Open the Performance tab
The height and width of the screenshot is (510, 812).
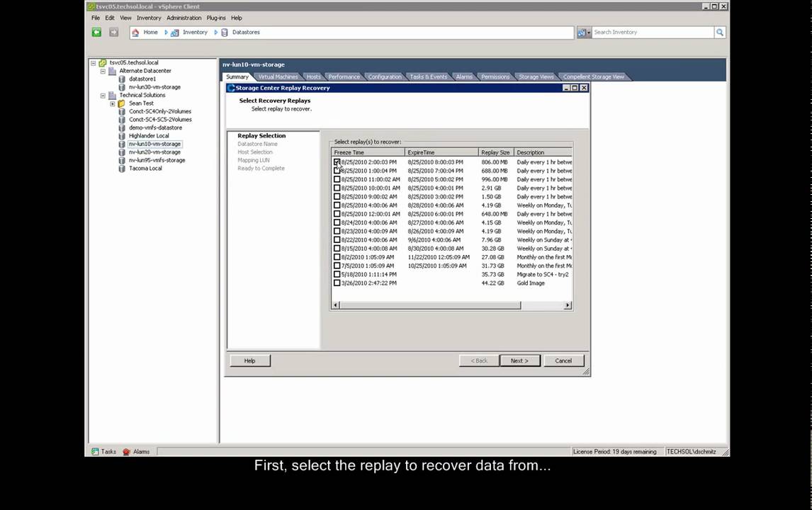[344, 76]
